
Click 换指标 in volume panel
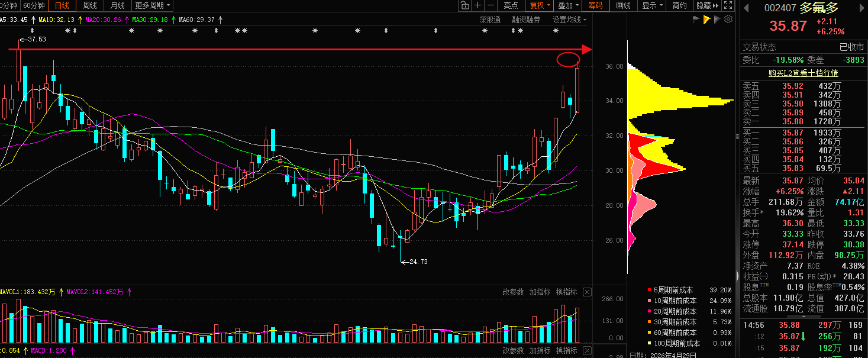(566, 292)
